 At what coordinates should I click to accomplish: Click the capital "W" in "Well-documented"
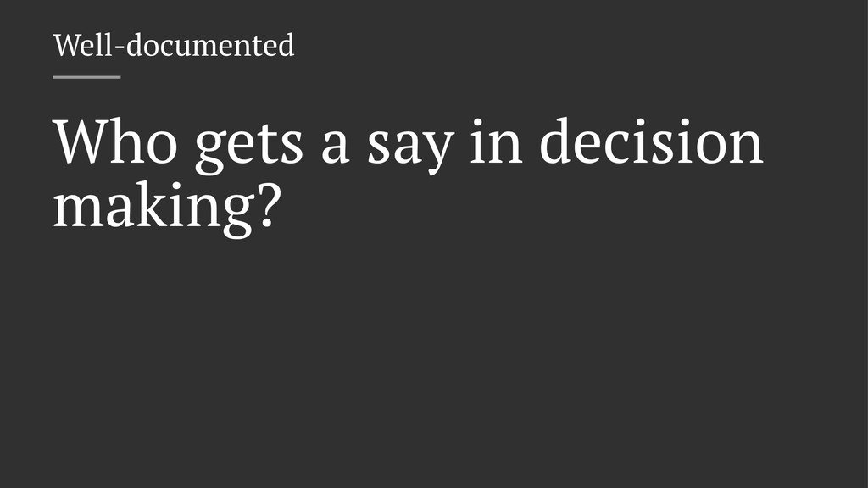coord(64,45)
